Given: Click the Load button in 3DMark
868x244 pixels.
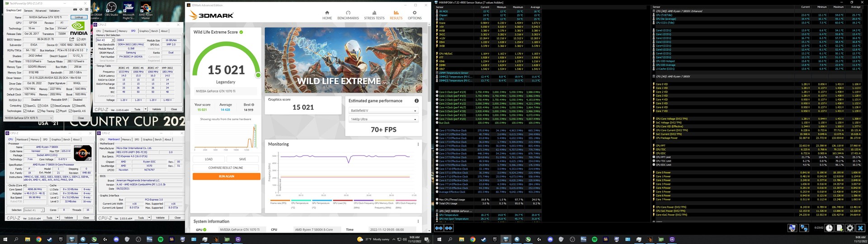Looking at the screenshot, I should (x=209, y=159).
